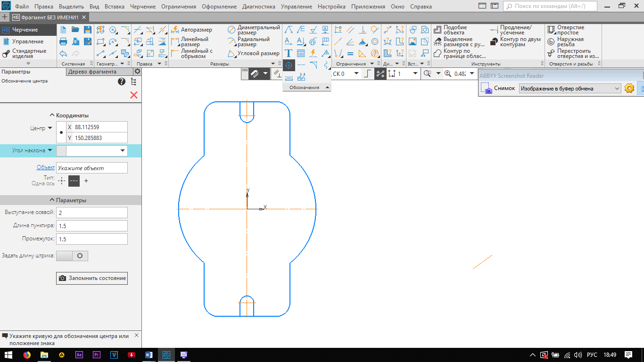Choose Диаметральный размер tool
This screenshot has height=362, width=644.
(254, 30)
